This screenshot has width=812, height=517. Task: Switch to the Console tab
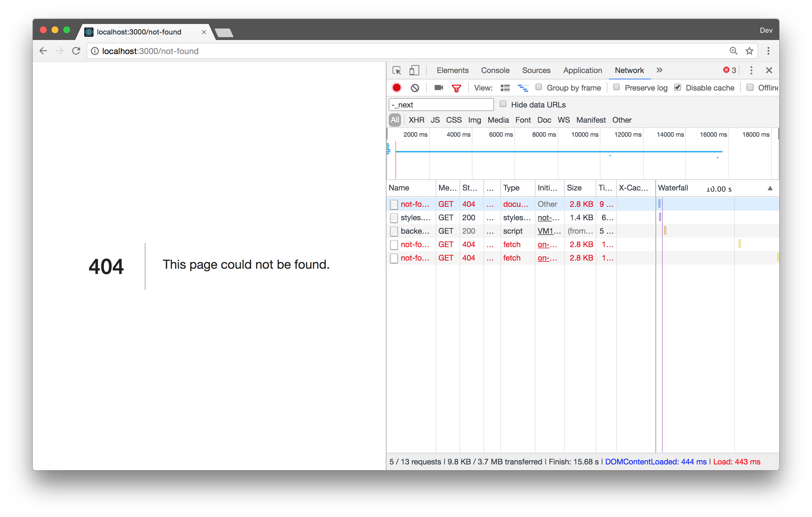pos(495,70)
